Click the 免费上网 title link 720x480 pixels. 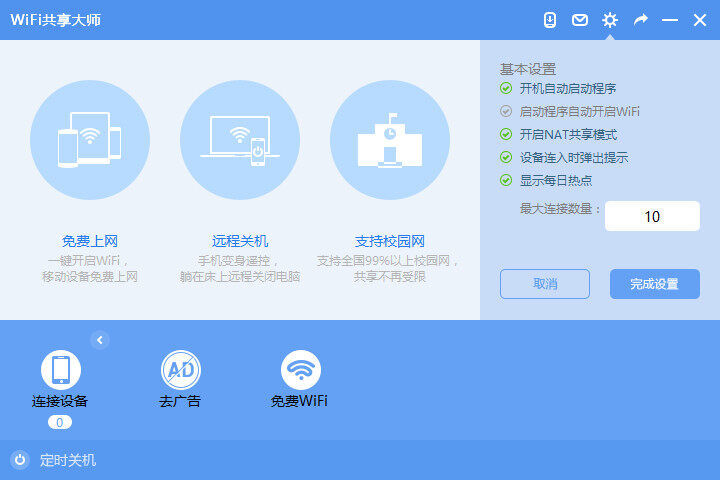coord(90,241)
